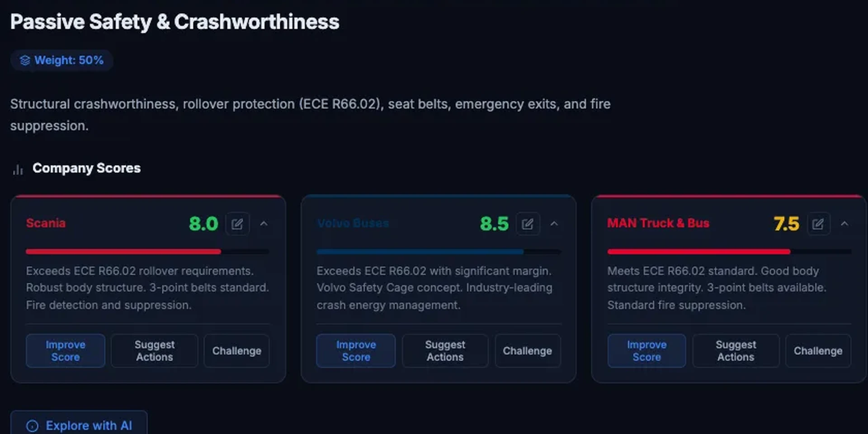
Task: Click the edit score icon for Volvo Buses
Action: [528, 224]
